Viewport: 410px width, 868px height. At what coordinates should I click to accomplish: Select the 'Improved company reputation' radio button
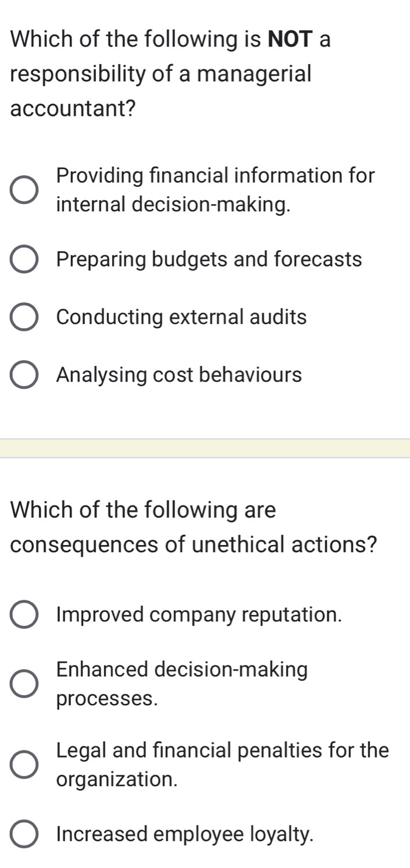pos(24,615)
